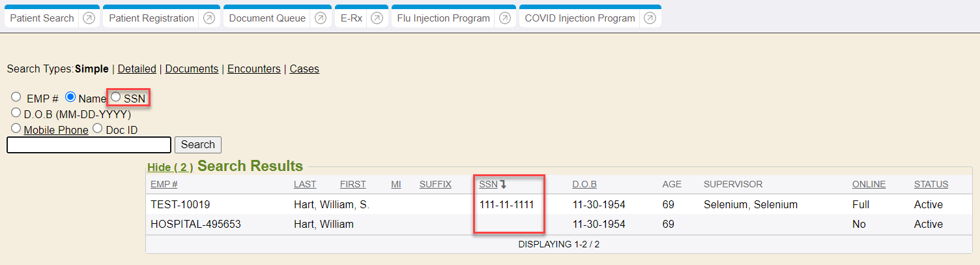Choose the SSN search radio option
Image resolution: width=980 pixels, height=265 pixels.
pyautogui.click(x=116, y=97)
